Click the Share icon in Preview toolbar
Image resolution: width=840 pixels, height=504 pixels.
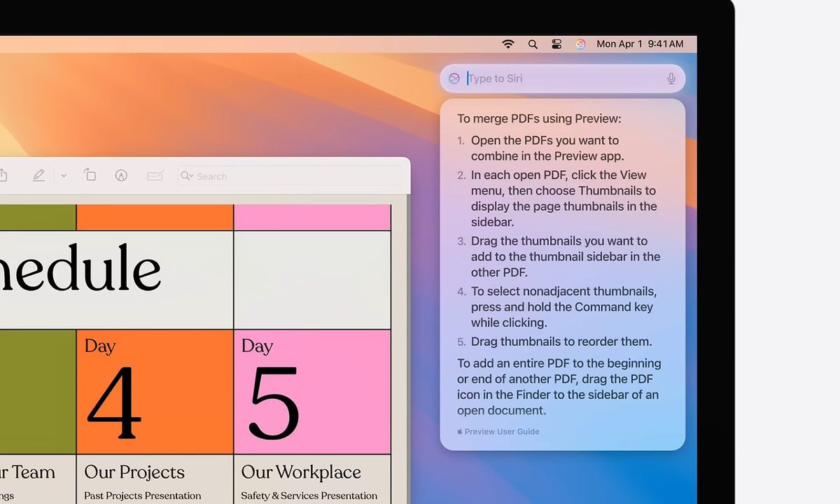point(3,175)
